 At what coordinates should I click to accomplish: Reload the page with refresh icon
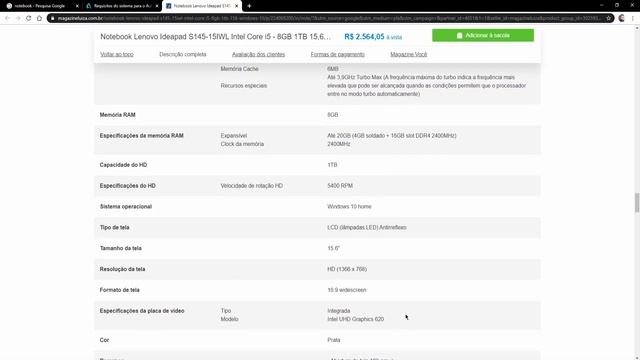[29, 18]
